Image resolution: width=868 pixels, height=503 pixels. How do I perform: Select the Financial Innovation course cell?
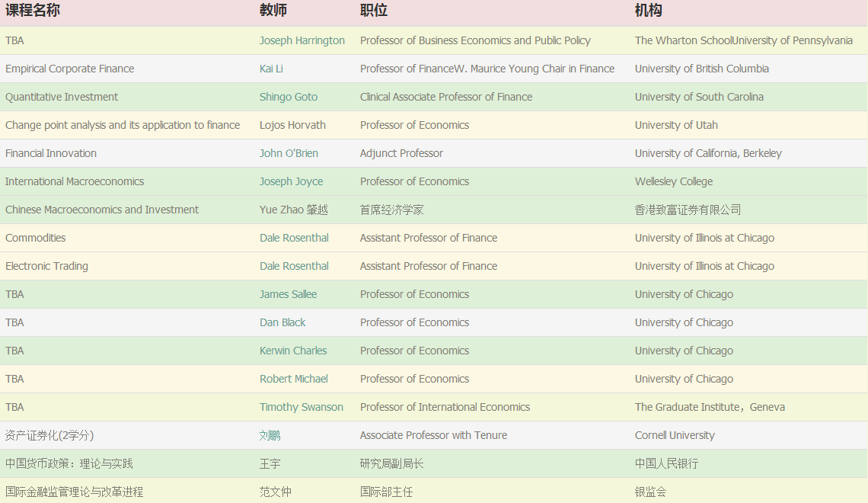(51, 153)
